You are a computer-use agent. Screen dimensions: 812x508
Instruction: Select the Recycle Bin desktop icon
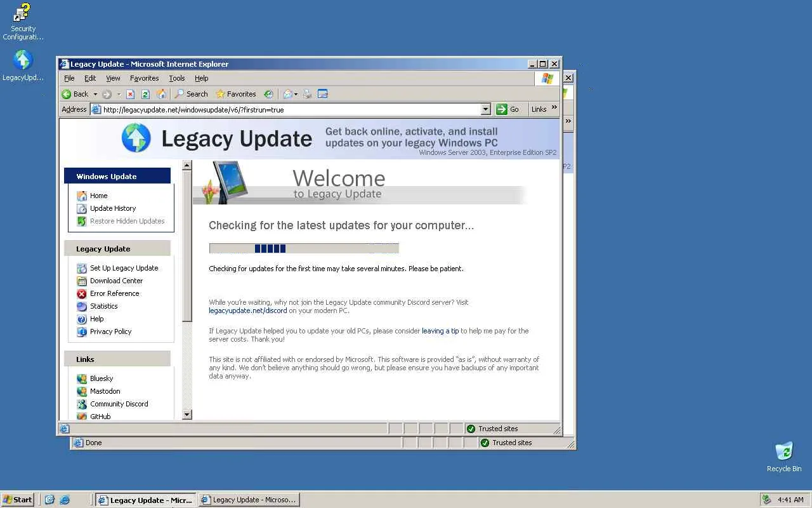point(784,457)
